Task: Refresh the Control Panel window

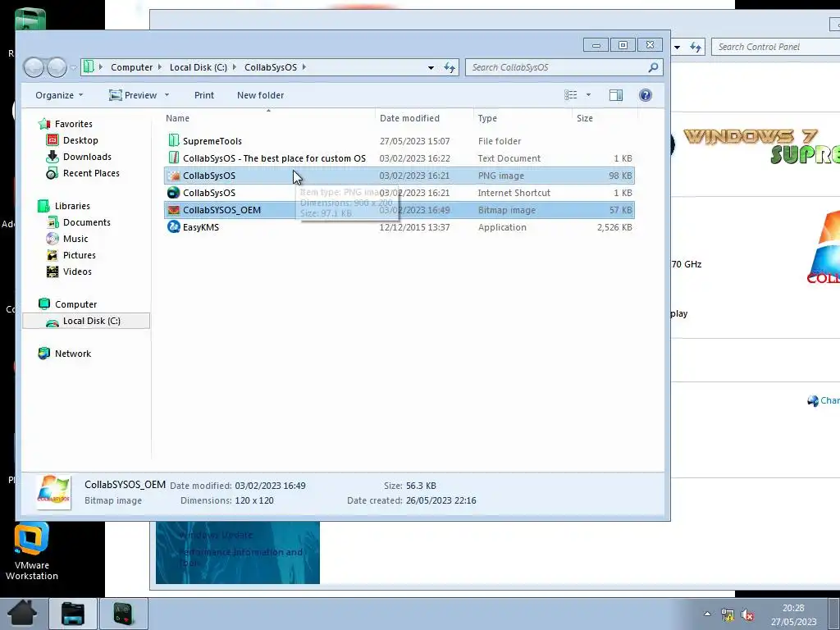Action: pos(696,47)
